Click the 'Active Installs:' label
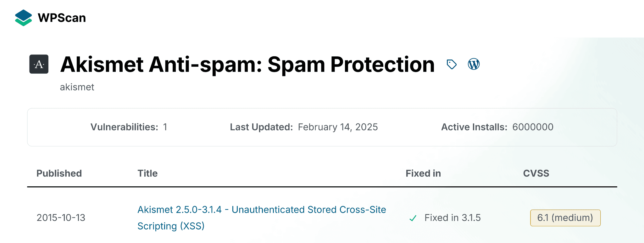The image size is (644, 243). (474, 127)
